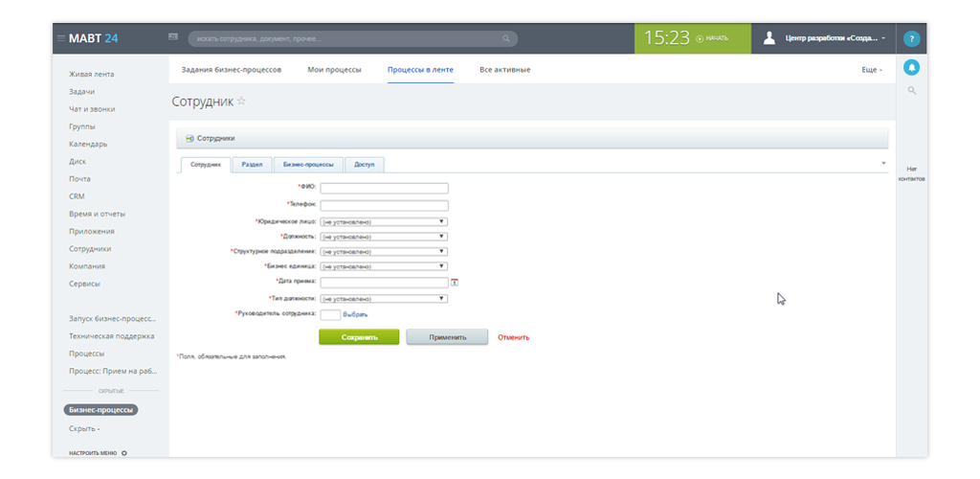This screenshot has width=980, height=479.
Task: Open Техническая поддержка menu item
Action: [x=111, y=336]
